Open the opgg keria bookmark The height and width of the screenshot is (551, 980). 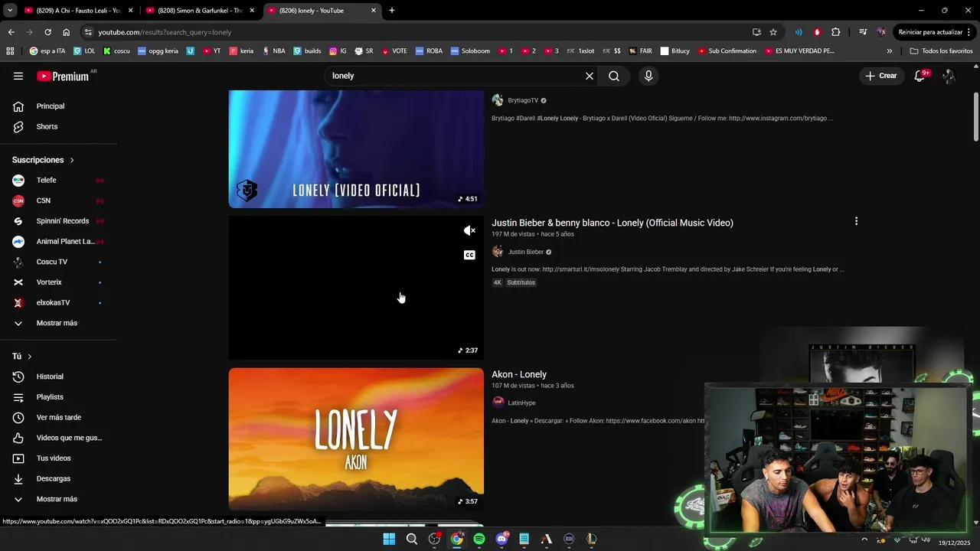(158, 51)
